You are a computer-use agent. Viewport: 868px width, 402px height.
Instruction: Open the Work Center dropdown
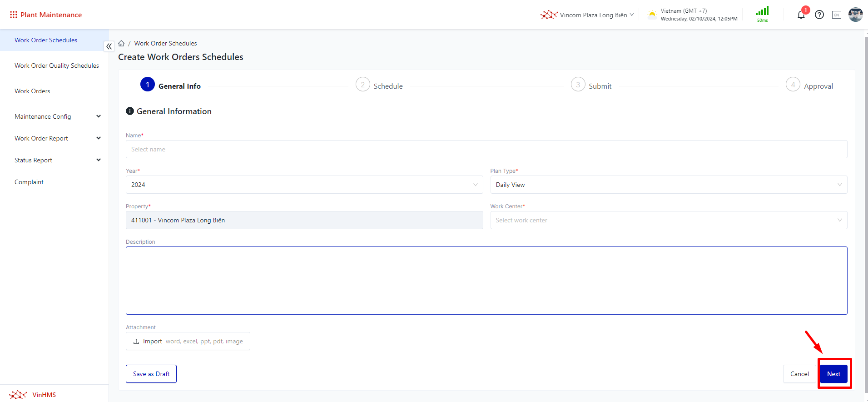pos(668,220)
